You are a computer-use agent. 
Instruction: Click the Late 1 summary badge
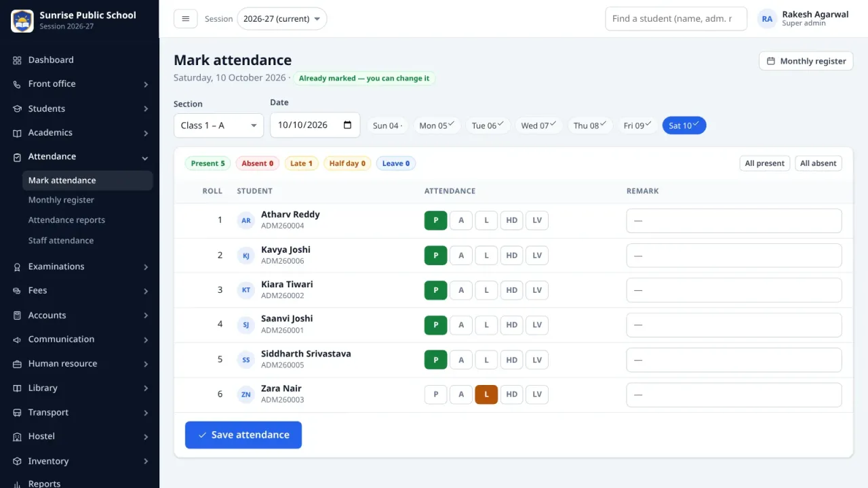click(x=301, y=163)
